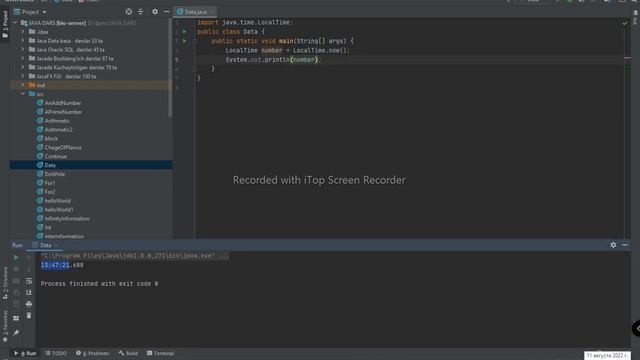Viewport: 640px width, 360px height.
Task: Clear console output with trash icon
Action: pos(29,316)
